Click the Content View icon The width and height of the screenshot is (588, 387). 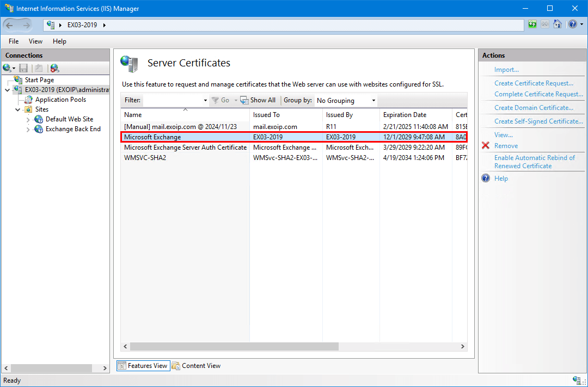176,366
